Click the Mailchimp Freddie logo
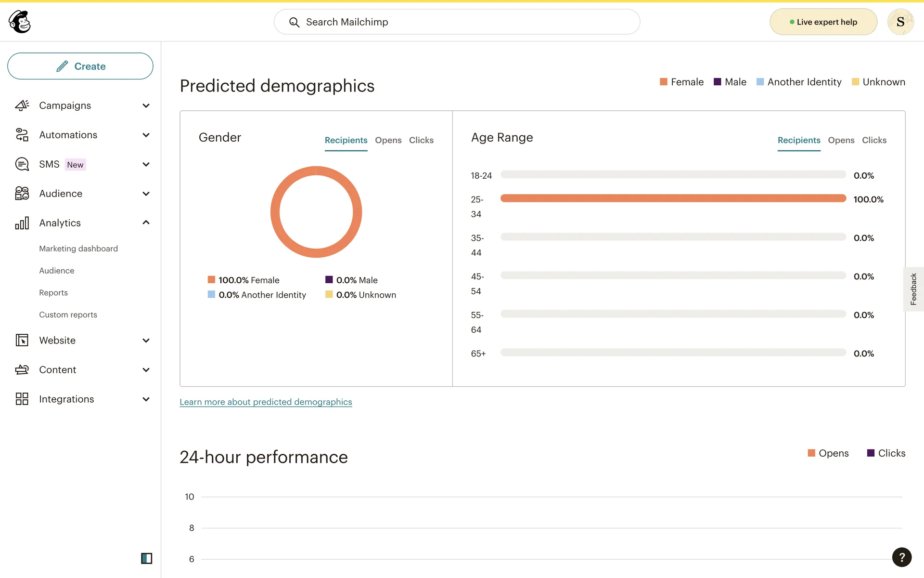 pyautogui.click(x=20, y=22)
